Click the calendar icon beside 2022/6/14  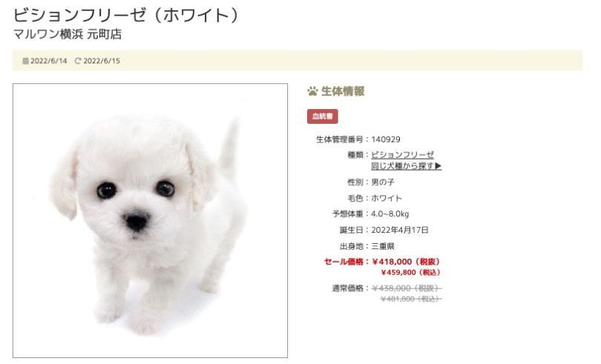(x=25, y=61)
